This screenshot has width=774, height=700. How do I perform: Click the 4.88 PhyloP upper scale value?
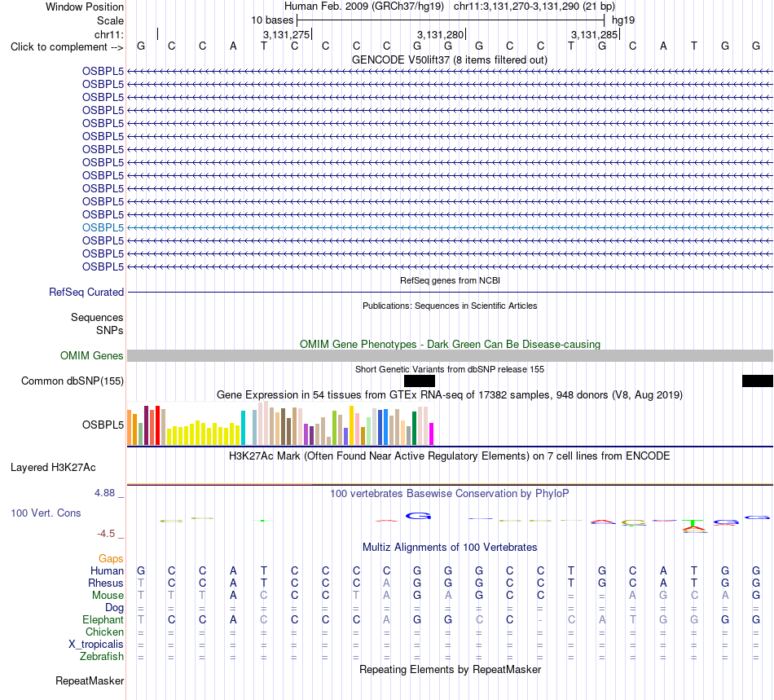click(104, 493)
